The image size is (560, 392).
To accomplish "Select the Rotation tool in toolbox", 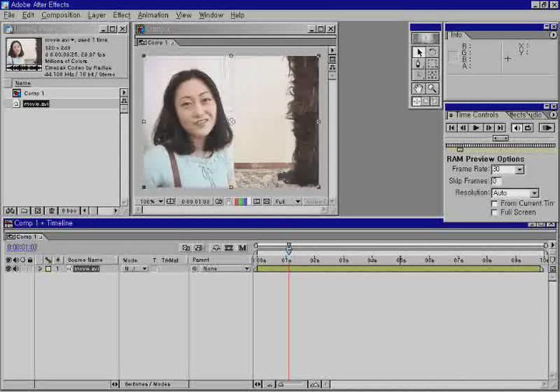I will (x=432, y=52).
